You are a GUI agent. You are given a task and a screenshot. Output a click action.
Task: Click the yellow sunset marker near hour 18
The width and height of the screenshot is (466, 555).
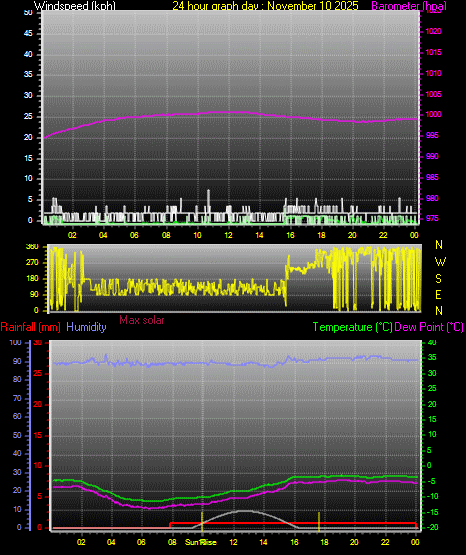click(319, 521)
